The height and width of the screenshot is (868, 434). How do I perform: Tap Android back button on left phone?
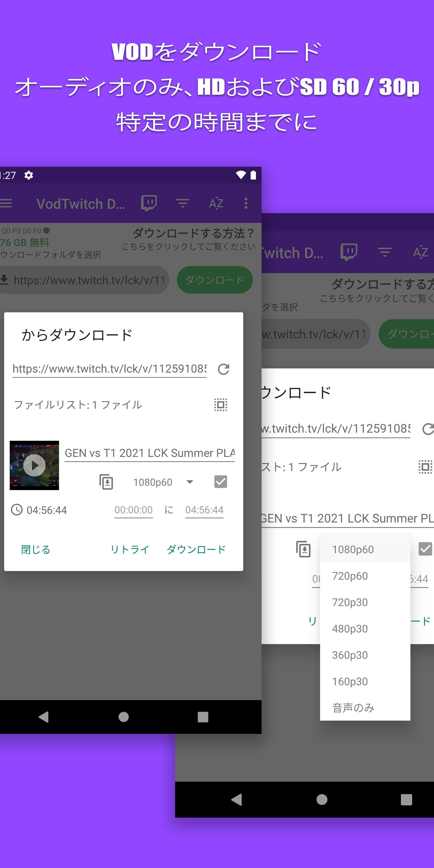tap(43, 717)
